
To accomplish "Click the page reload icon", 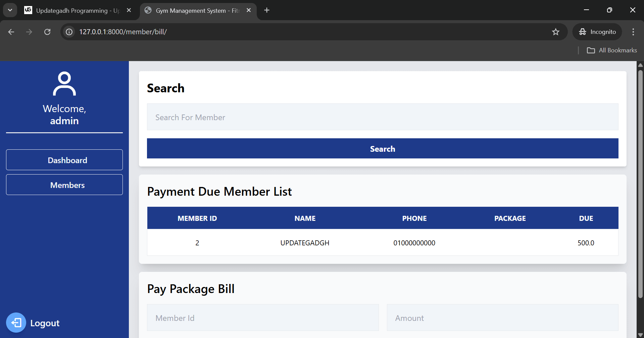I will tap(47, 32).
